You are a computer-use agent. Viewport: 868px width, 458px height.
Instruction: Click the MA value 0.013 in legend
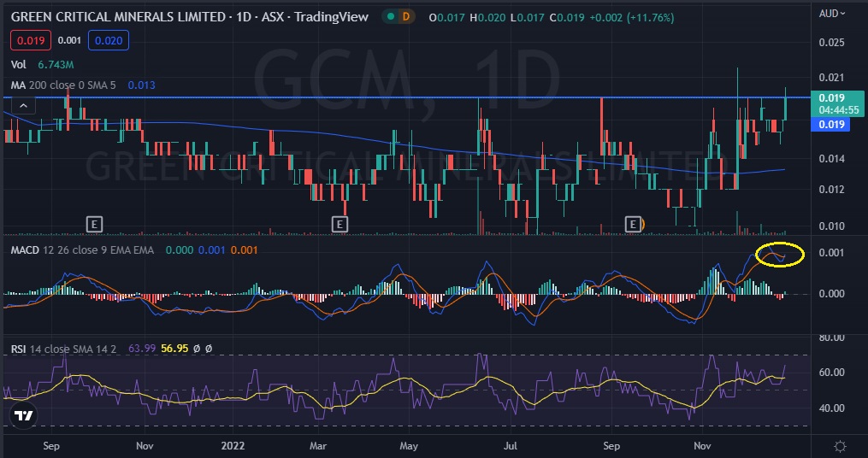[141, 85]
